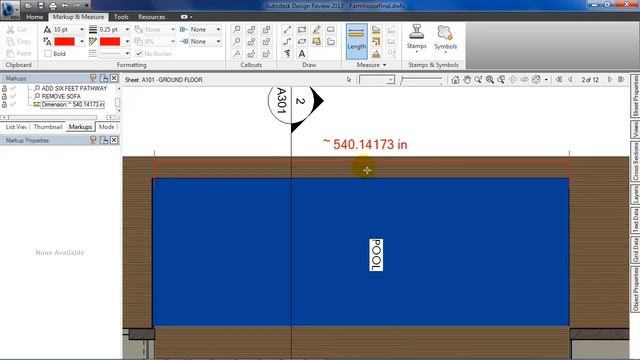
Task: Jump to the last sheet
Action: (x=621, y=80)
